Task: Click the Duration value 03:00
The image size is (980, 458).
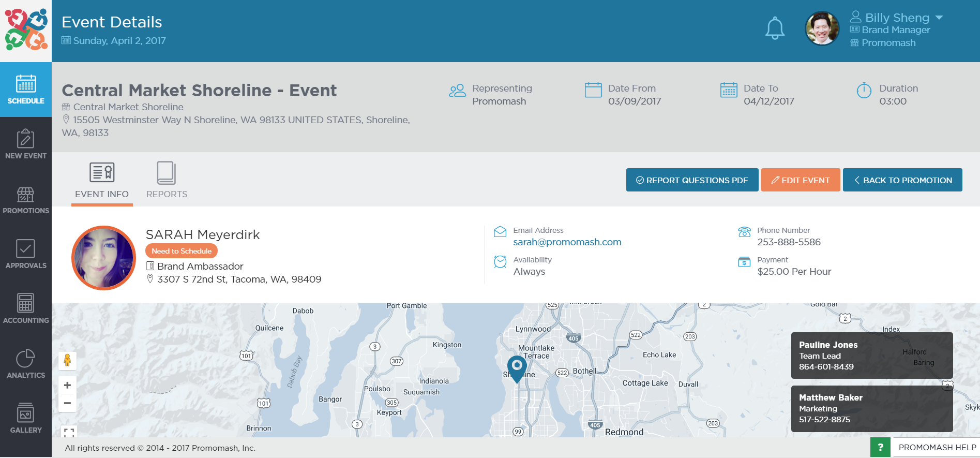Action: pos(893,101)
